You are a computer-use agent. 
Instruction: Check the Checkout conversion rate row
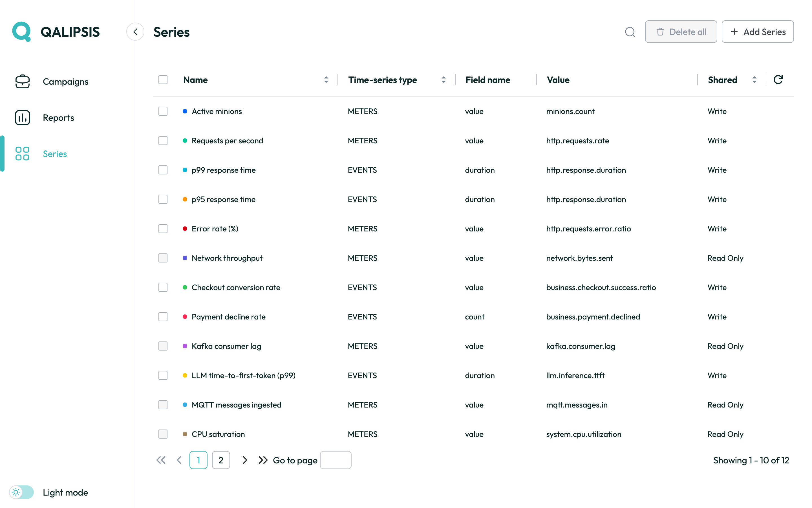click(x=163, y=287)
